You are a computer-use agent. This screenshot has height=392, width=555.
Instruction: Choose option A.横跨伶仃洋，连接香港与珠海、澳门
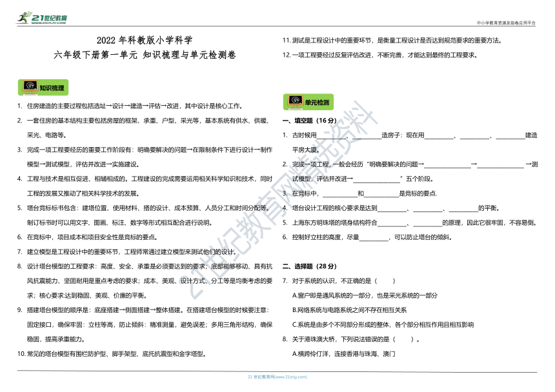coord(344,354)
